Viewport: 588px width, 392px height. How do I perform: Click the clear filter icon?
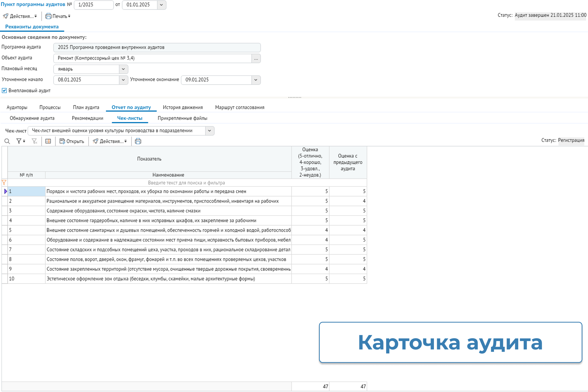[x=34, y=141]
